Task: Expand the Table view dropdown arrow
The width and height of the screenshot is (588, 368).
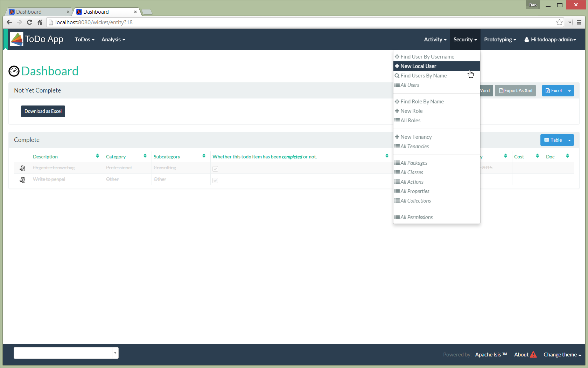Action: pyautogui.click(x=569, y=140)
